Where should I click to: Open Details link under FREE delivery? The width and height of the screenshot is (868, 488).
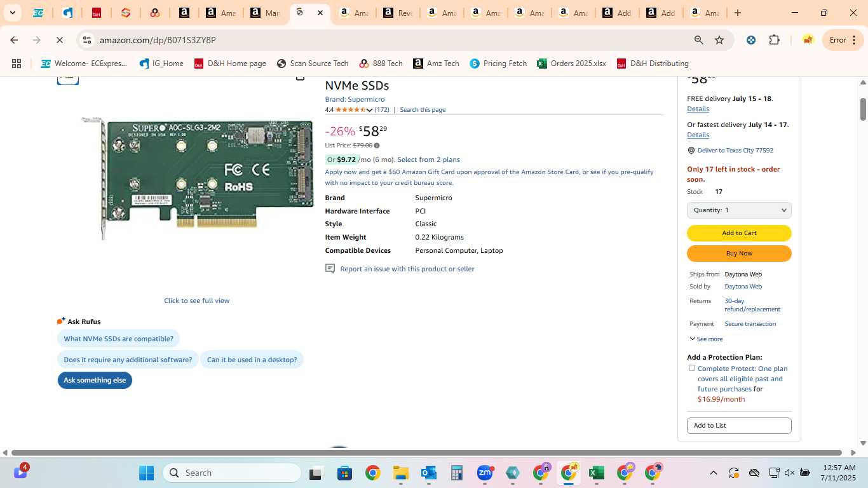pos(698,109)
